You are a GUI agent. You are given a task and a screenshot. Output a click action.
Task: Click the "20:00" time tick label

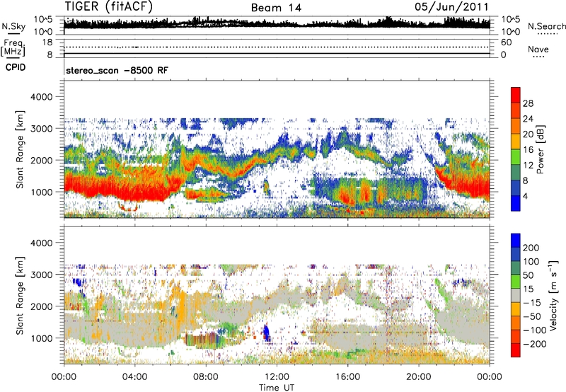[418, 377]
